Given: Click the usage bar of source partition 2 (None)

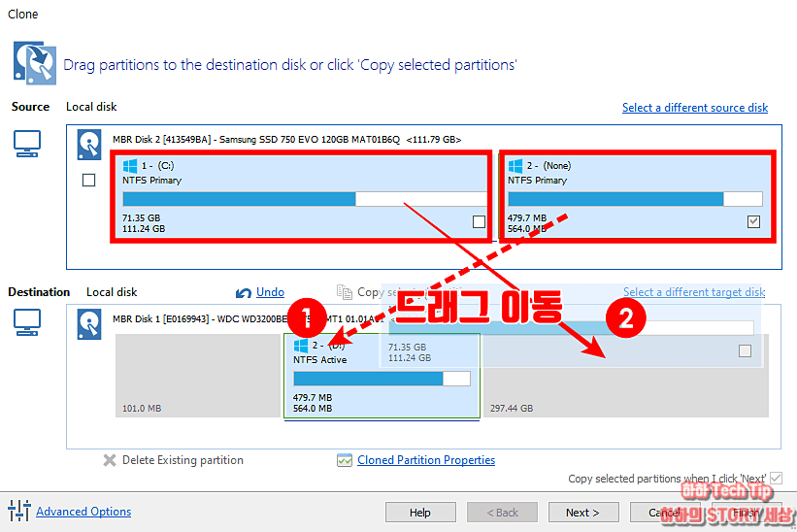Looking at the screenshot, I should point(635,199).
